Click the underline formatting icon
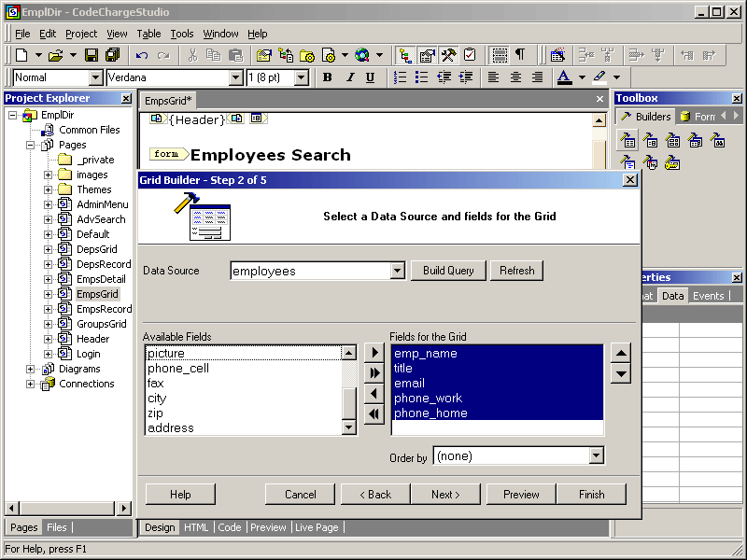The image size is (747, 560). point(371,77)
